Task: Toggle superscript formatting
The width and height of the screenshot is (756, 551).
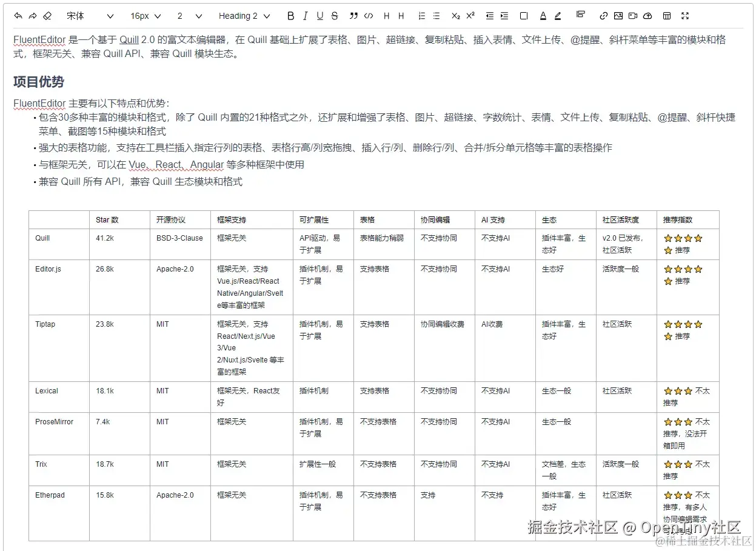Action: 470,16
